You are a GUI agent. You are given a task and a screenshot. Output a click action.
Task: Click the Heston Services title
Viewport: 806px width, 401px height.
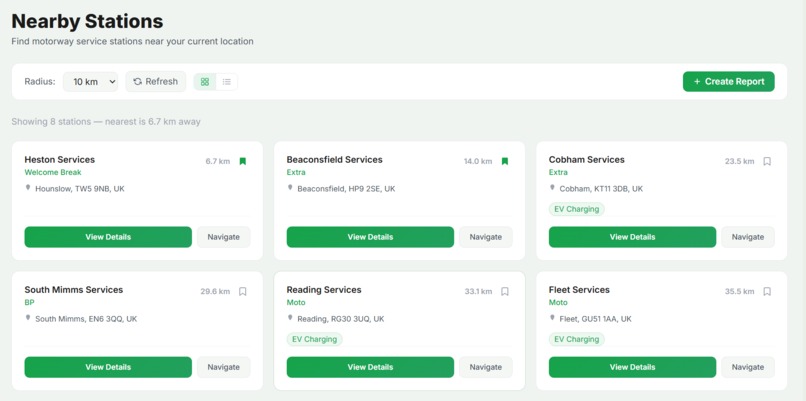pos(60,160)
